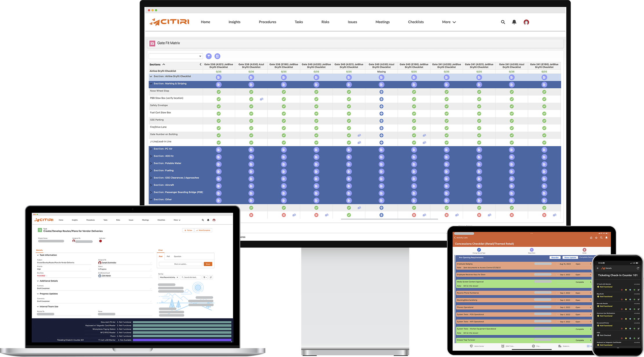Tap the share icon in tablet header
Viewport: 644px width, 357px height.
[591, 238]
